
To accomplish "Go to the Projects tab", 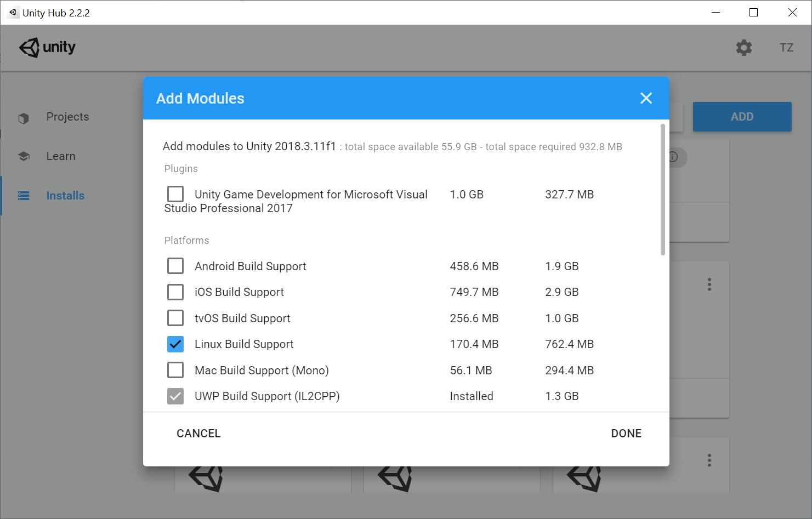I will point(67,117).
